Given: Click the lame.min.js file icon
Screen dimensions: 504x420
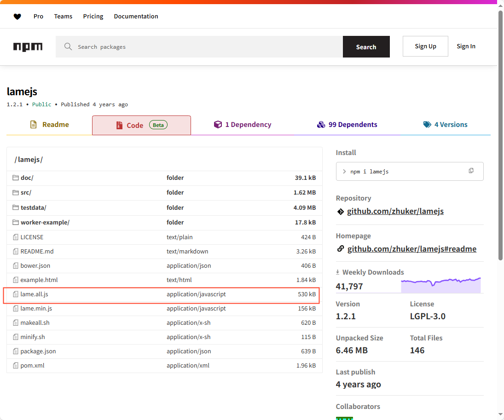Looking at the screenshot, I should (x=16, y=309).
